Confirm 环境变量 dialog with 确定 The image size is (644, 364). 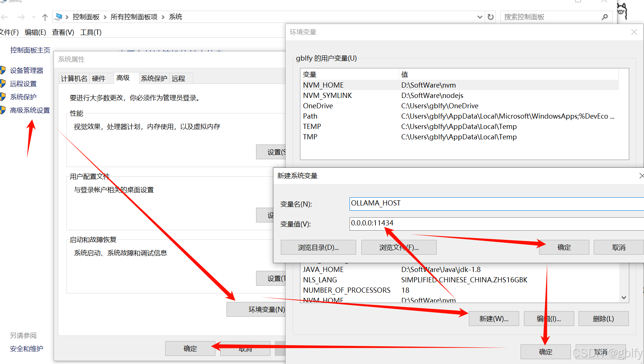coord(546,352)
